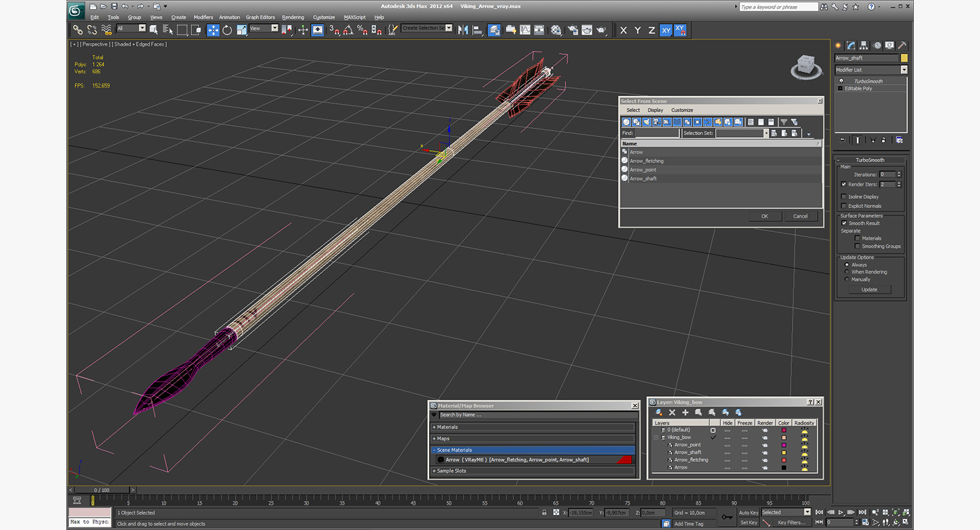Image resolution: width=980 pixels, height=530 pixels.
Task: Select the Always update option
Action: (846, 265)
